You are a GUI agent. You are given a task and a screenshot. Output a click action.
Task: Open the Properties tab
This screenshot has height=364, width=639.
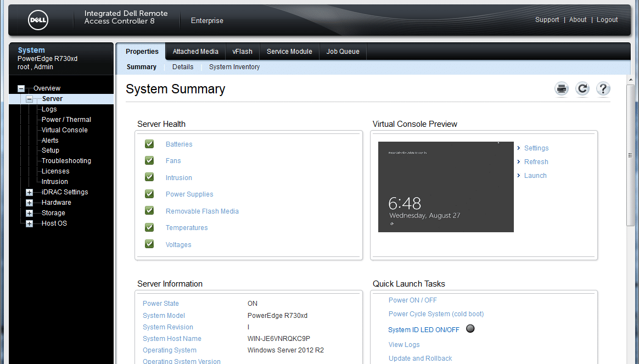click(142, 52)
